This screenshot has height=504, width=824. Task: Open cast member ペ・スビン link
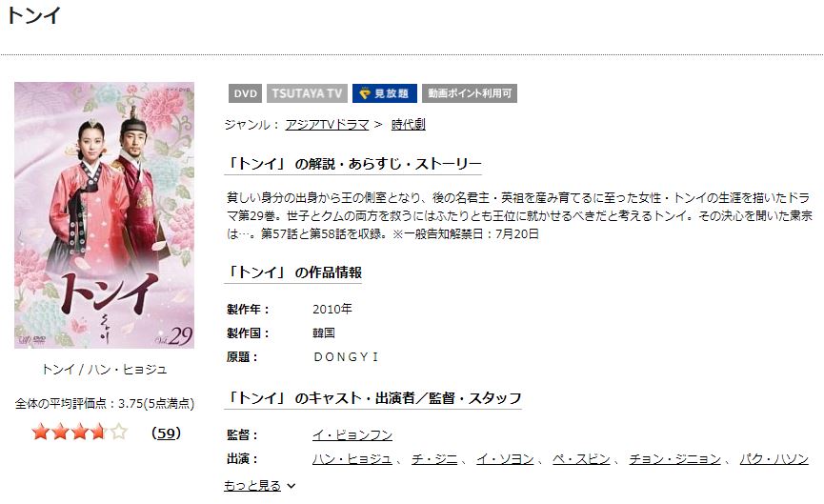pyautogui.click(x=581, y=459)
